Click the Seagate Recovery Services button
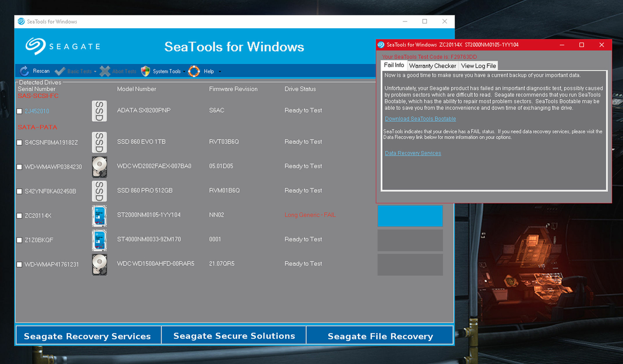Screen dimensions: 623x364 tap(88, 336)
